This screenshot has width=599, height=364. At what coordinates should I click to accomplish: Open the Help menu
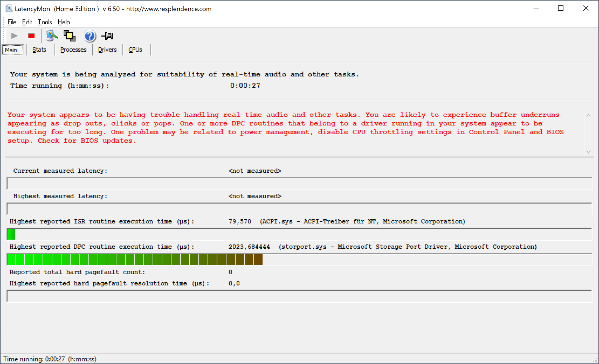tap(64, 22)
